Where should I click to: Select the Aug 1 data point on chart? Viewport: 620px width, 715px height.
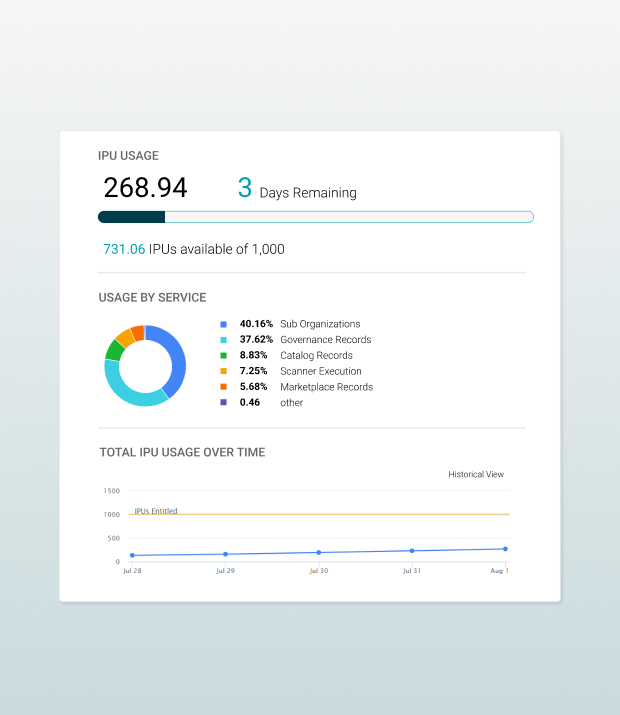pyautogui.click(x=505, y=549)
